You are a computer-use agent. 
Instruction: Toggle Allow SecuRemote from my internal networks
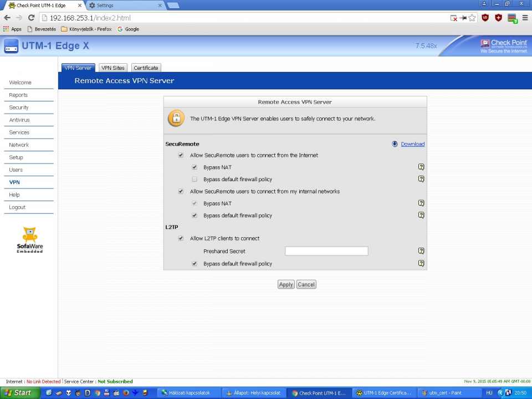pyautogui.click(x=181, y=191)
